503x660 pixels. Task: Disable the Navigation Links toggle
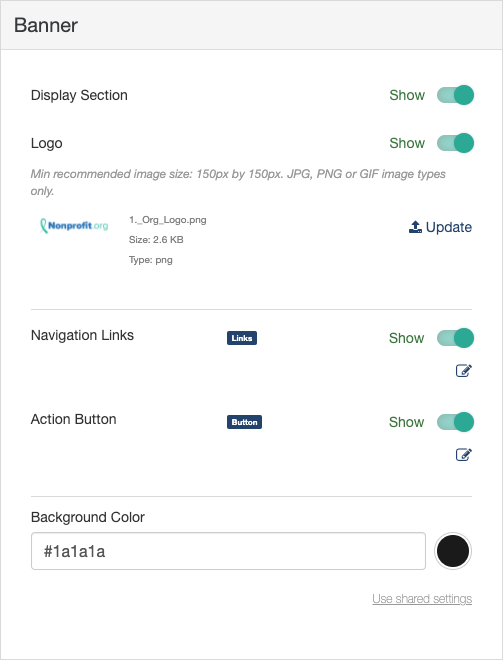(x=455, y=338)
